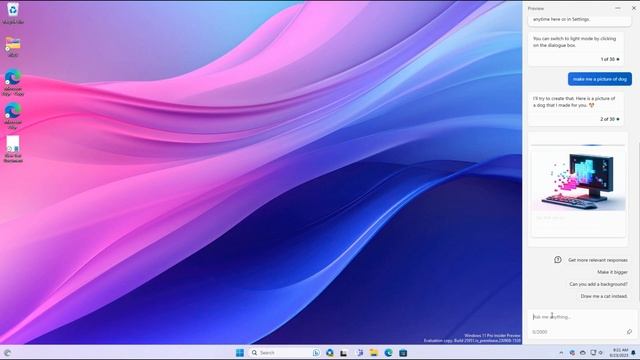Click the "make me a picture of dog" message
The image size is (640, 360).
(x=600, y=79)
